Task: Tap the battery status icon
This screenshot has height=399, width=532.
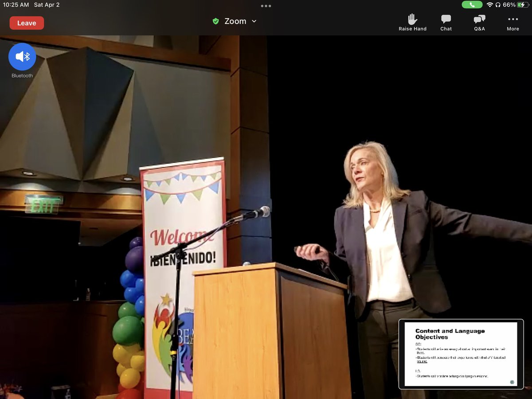Action: coord(523,5)
